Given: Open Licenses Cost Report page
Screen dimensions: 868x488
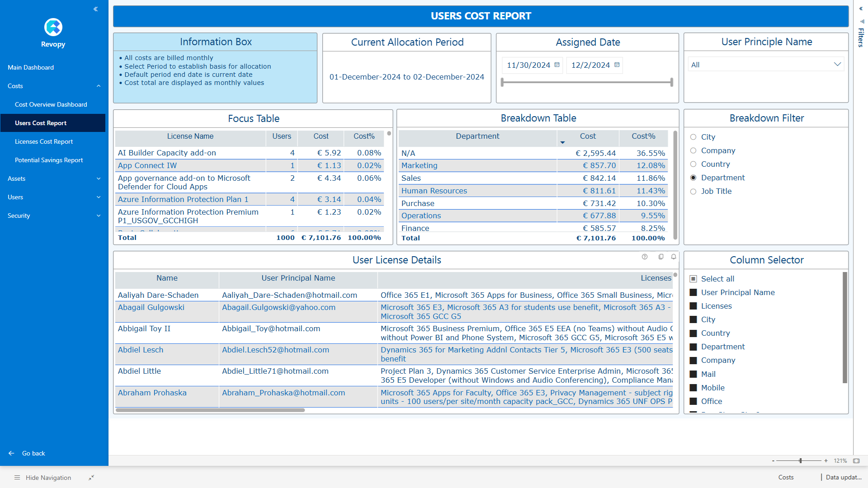Looking at the screenshot, I should pos(44,141).
